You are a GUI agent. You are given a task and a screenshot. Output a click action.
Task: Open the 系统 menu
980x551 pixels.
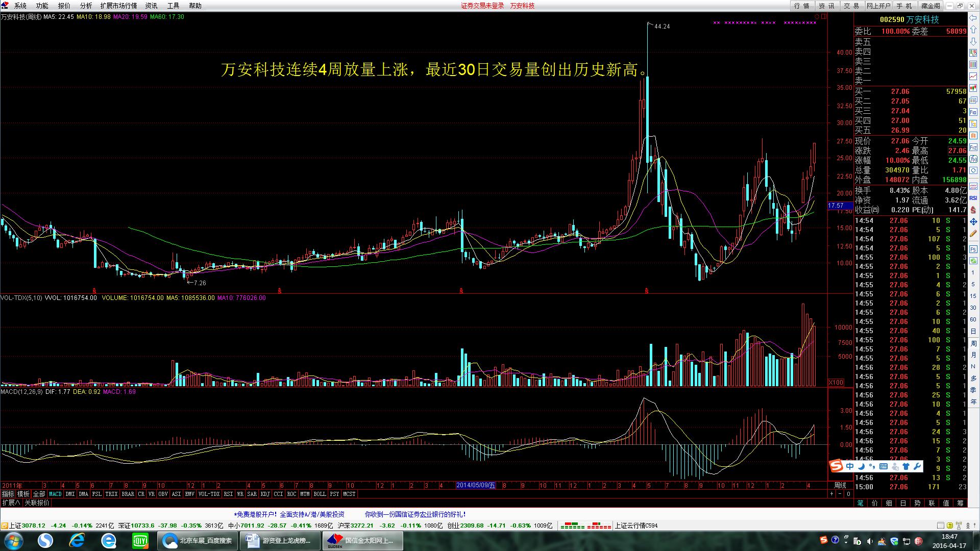click(20, 6)
